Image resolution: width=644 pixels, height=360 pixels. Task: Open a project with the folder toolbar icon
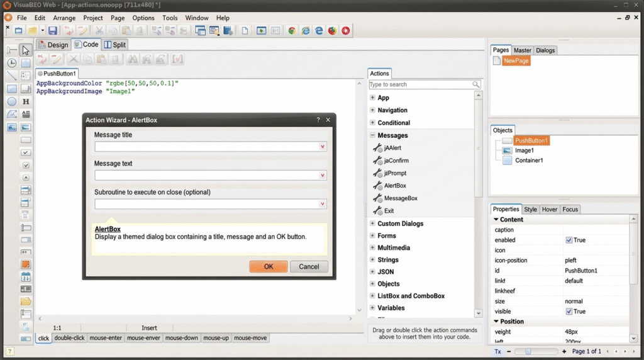pyautogui.click(x=32, y=30)
